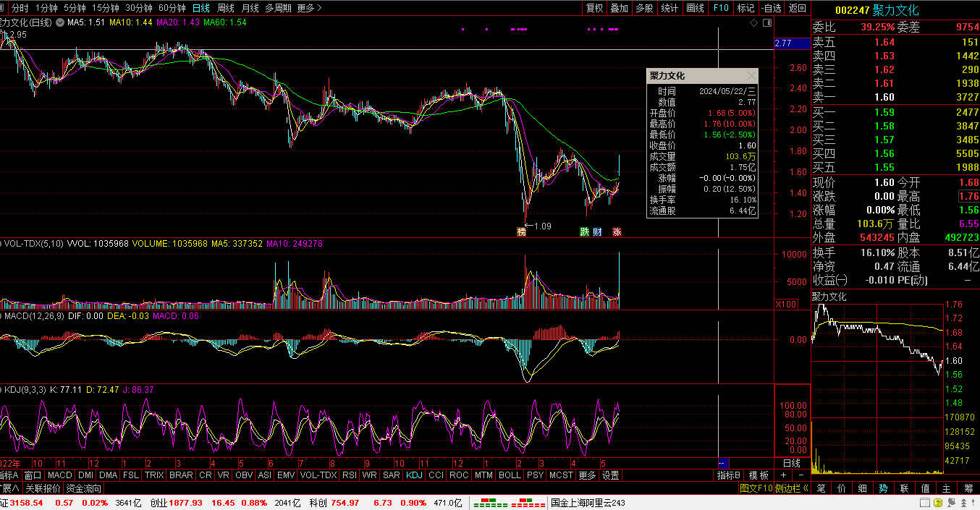Expand the 侧边栏 sidebar toggle
Screen dimensions: 980x510
[x=792, y=488]
